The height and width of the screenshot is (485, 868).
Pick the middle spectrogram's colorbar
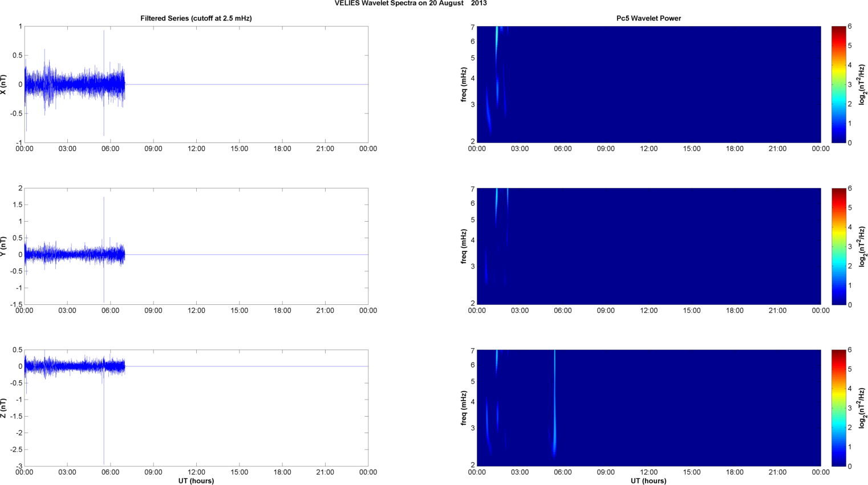pyautogui.click(x=838, y=246)
